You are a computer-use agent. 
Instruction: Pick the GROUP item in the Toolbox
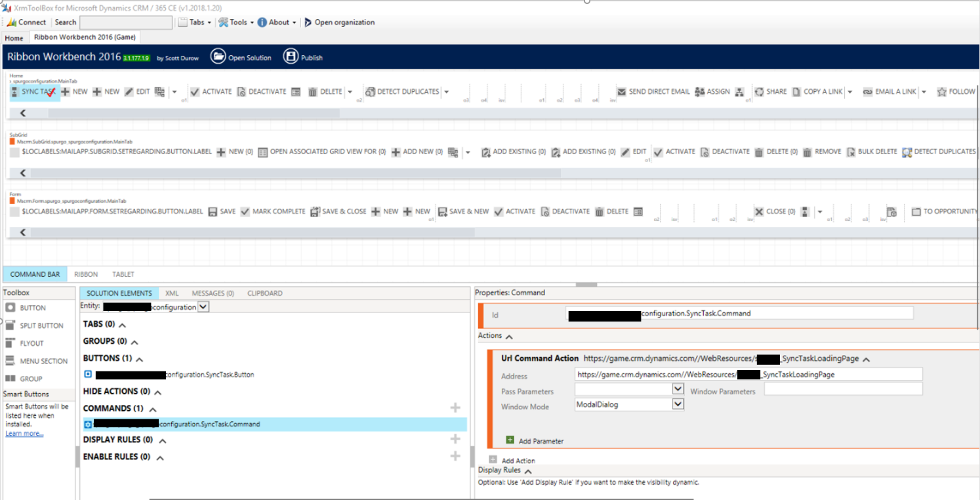point(24,379)
